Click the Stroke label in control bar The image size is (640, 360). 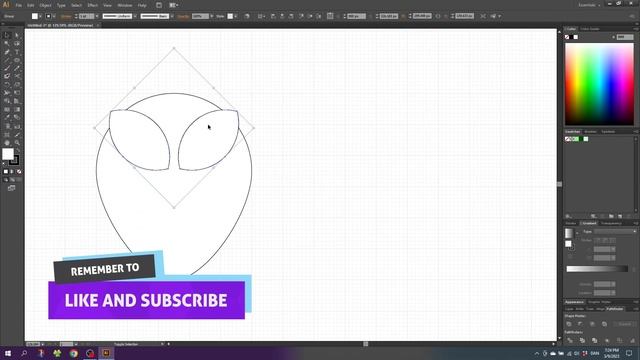[x=66, y=16]
